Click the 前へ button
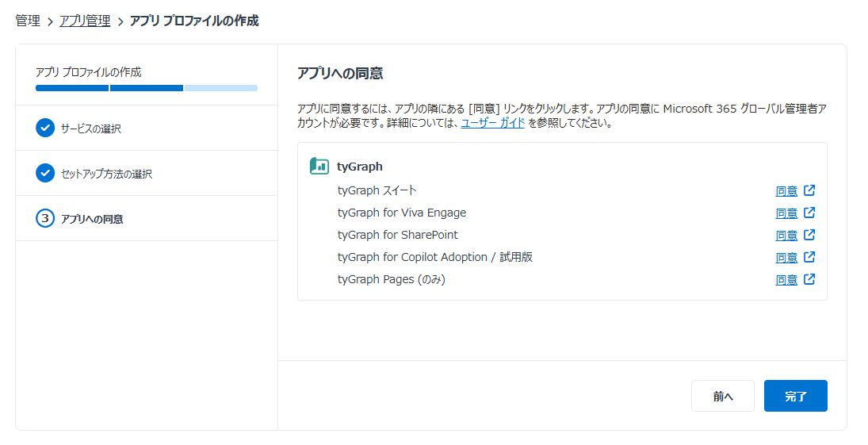The height and width of the screenshot is (445, 868). click(x=722, y=397)
